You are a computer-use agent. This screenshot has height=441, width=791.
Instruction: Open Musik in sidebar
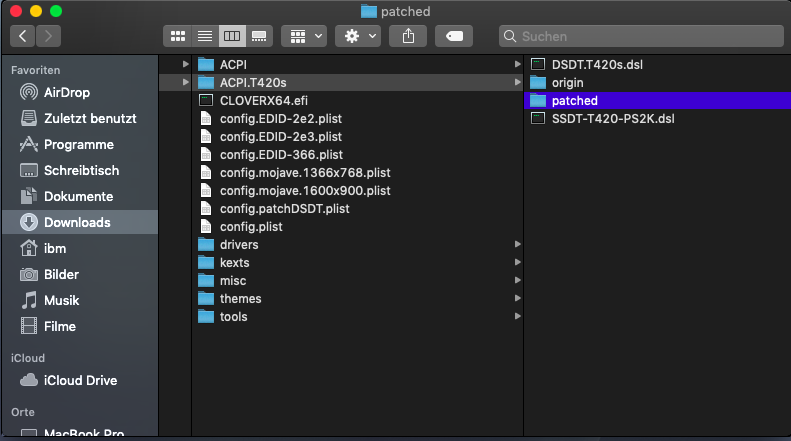click(x=80, y=300)
